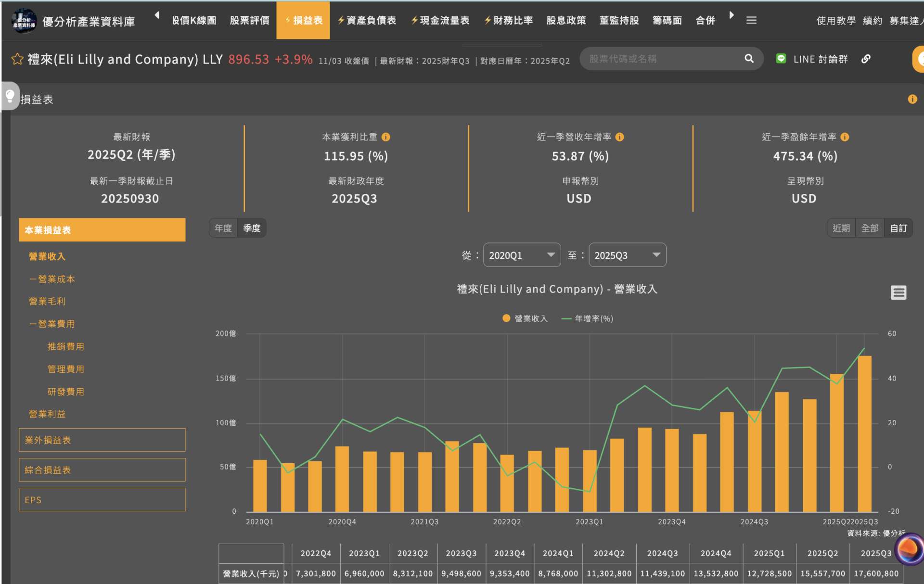Open the 資產負債表 tab
This screenshot has height=584, width=924.
pos(367,20)
